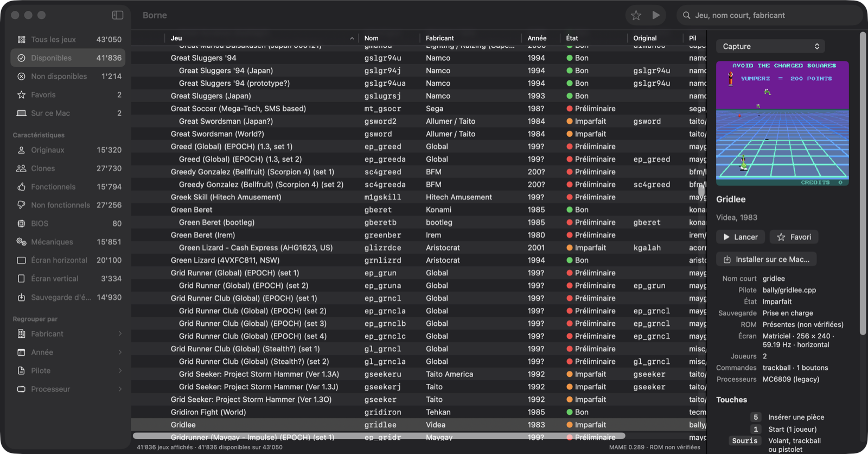Click the Gridlee screenshot thumbnail
This screenshot has height=454, width=868.
tap(782, 124)
